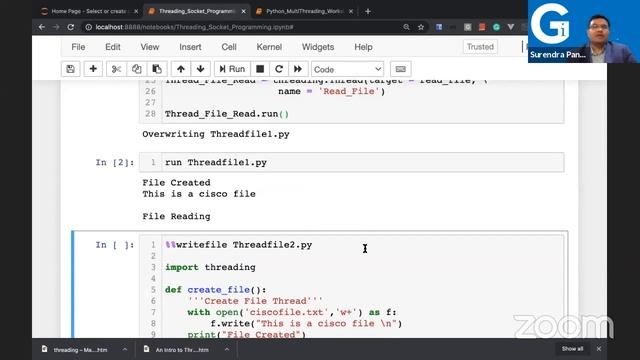Open the cell type Code dropdown
This screenshot has height=360, width=640.
point(347,69)
